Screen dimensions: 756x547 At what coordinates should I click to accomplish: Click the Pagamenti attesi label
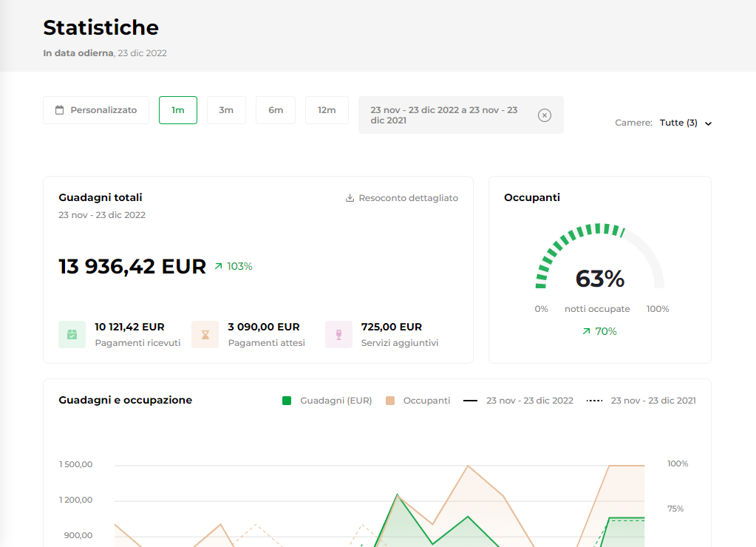coord(266,342)
